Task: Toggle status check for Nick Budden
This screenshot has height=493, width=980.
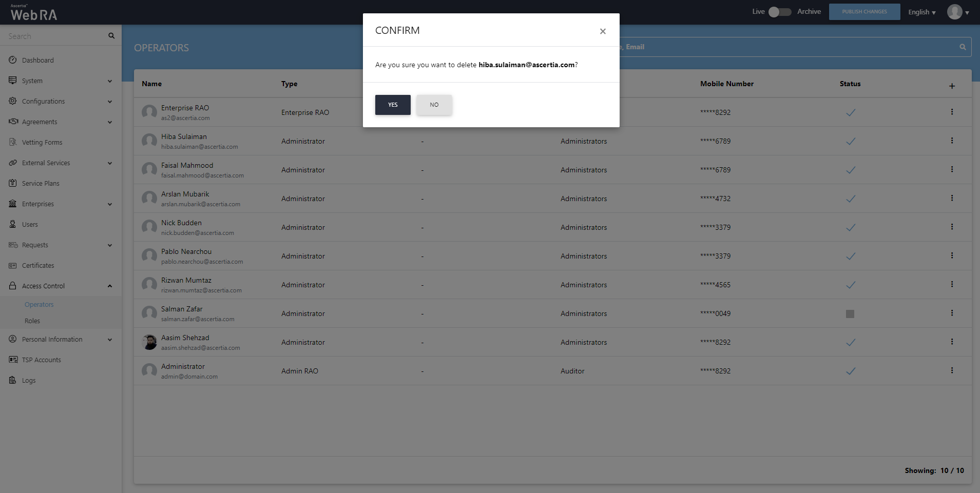Action: point(851,227)
